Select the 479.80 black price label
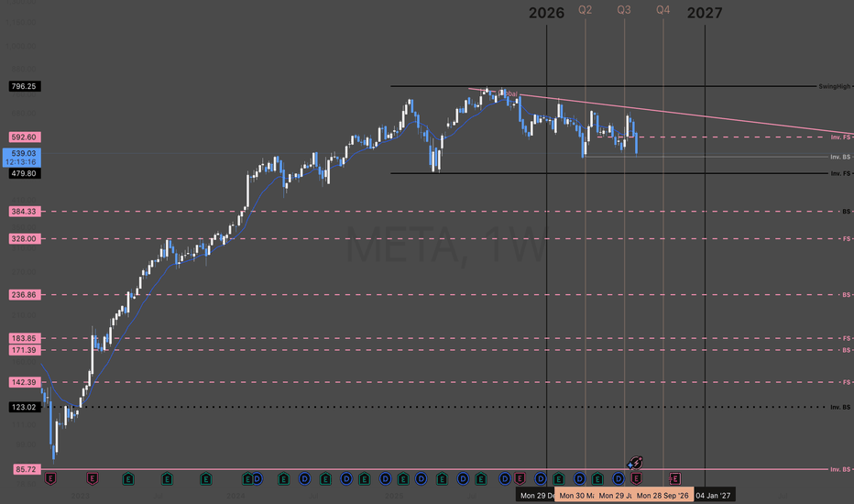This screenshot has height=504, width=854. click(25, 173)
